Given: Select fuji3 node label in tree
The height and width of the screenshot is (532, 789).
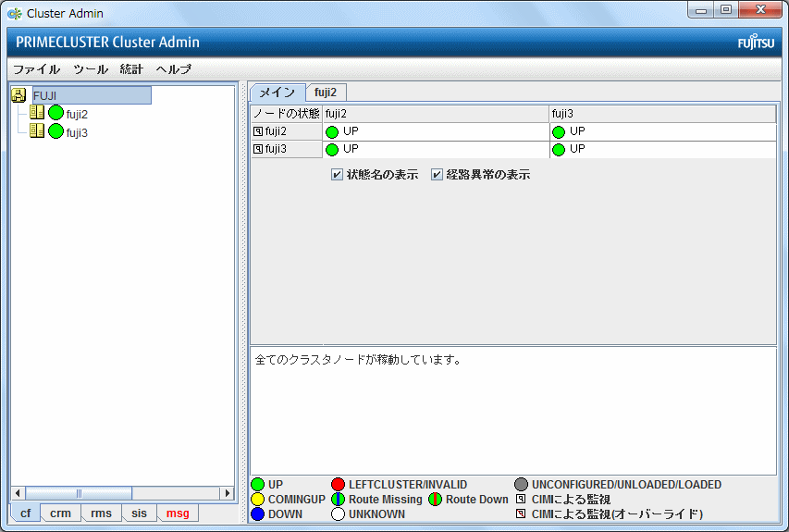Looking at the screenshot, I should point(77,132).
